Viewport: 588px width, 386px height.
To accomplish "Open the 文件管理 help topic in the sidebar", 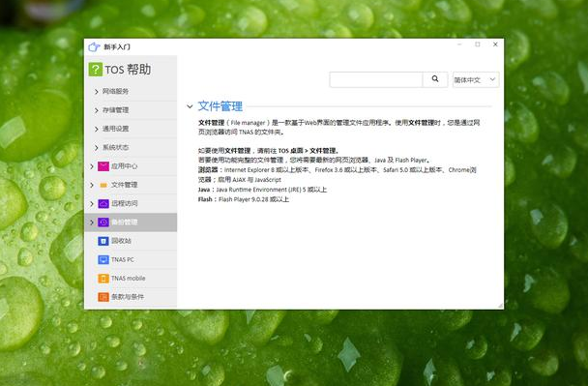I will (x=125, y=185).
